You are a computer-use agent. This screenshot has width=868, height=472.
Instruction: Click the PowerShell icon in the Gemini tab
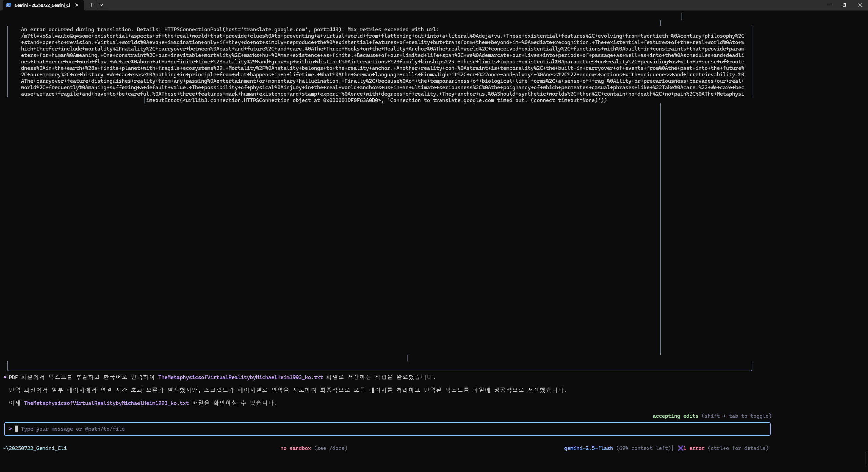coord(8,5)
